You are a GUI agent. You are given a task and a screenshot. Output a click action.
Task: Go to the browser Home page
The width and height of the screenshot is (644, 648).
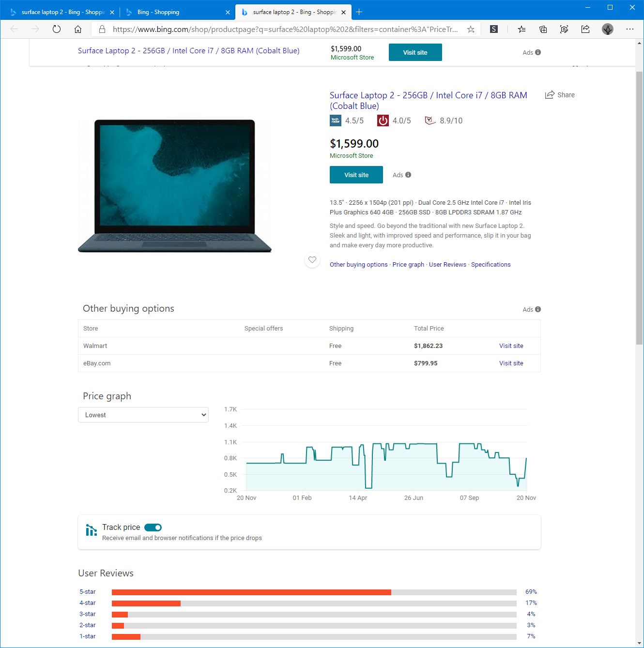78,29
